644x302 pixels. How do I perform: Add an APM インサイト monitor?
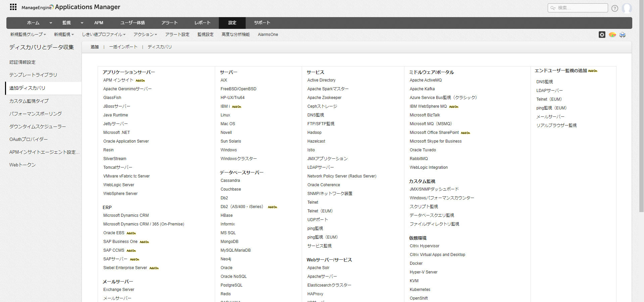(118, 80)
